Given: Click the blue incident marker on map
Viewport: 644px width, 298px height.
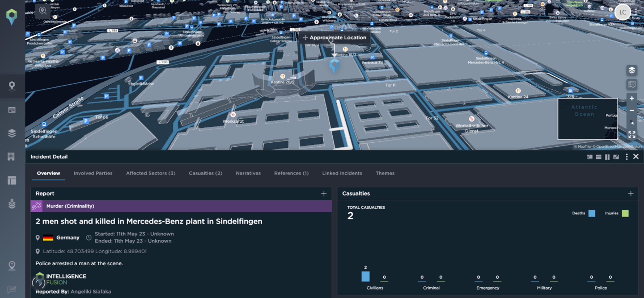Looking at the screenshot, I should pos(334,66).
